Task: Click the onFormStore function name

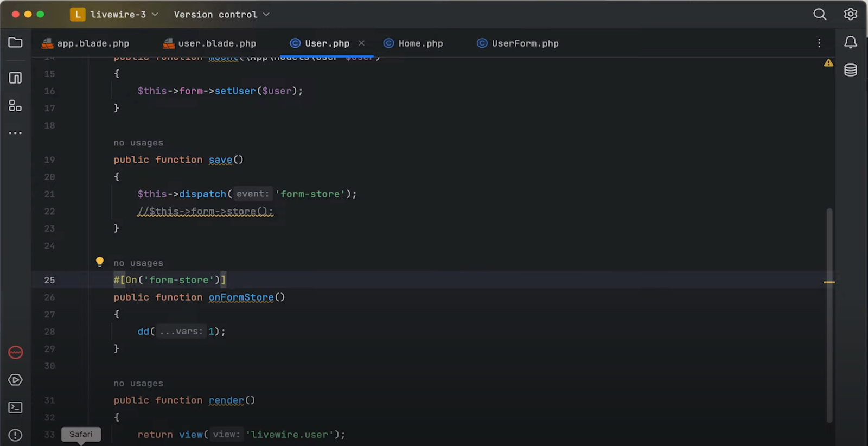Action: 241,297
